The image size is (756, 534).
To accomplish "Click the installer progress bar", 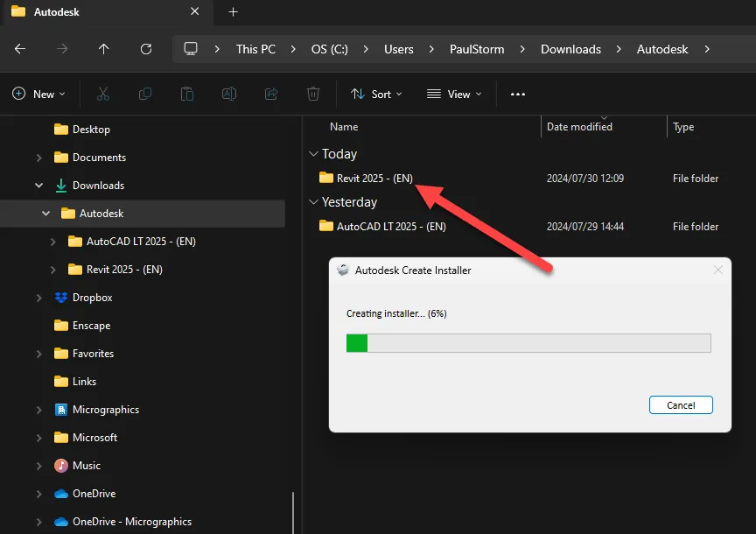I will pyautogui.click(x=528, y=342).
